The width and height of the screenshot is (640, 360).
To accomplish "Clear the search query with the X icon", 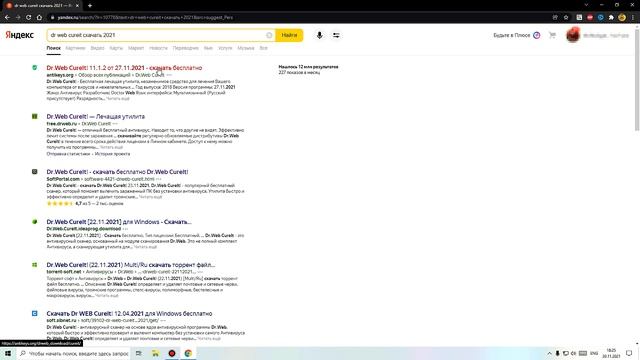I will 269,35.
